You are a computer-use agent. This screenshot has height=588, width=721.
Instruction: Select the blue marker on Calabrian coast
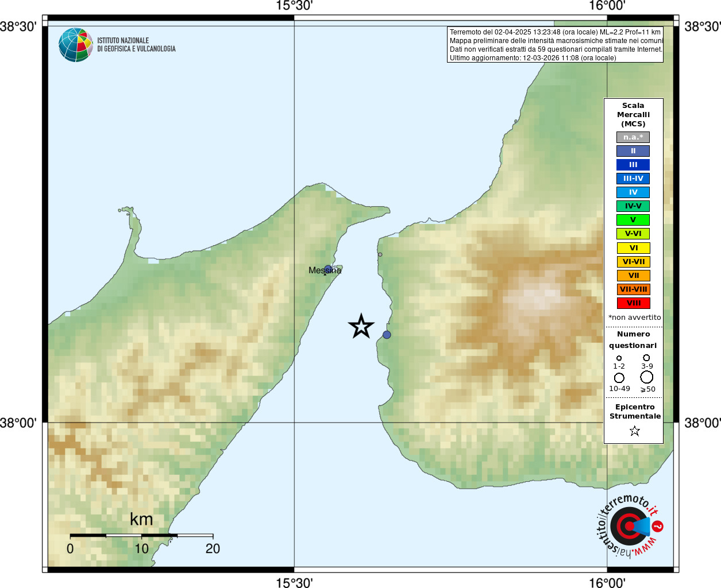[x=387, y=335]
